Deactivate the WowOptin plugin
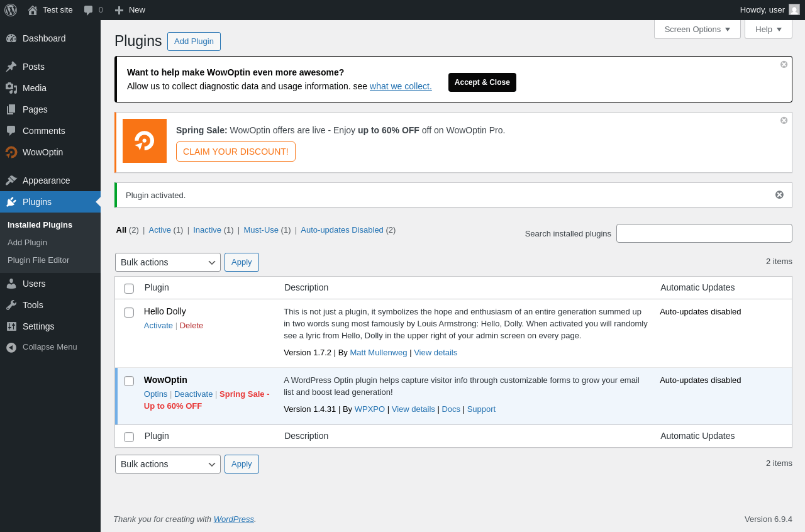 [194, 394]
